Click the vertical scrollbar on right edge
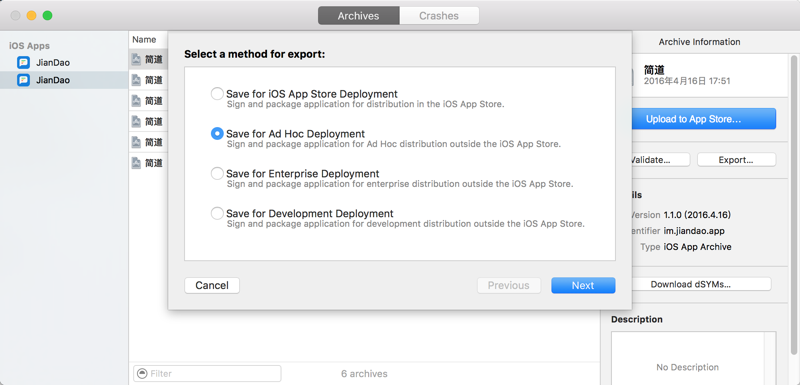Viewport: 800px width, 385px height. tap(792, 204)
